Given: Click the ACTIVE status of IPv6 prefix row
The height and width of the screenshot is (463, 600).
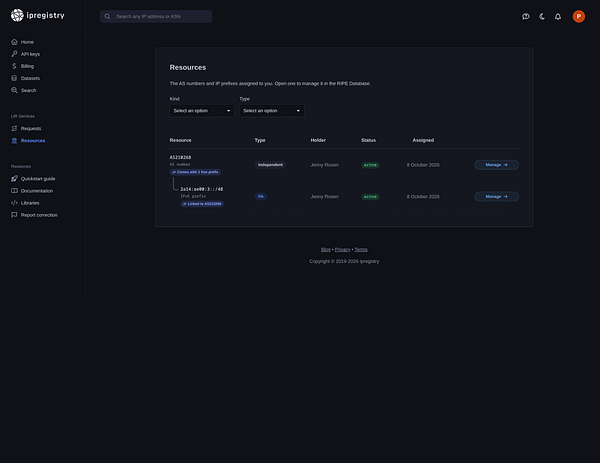Looking at the screenshot, I should click(370, 197).
